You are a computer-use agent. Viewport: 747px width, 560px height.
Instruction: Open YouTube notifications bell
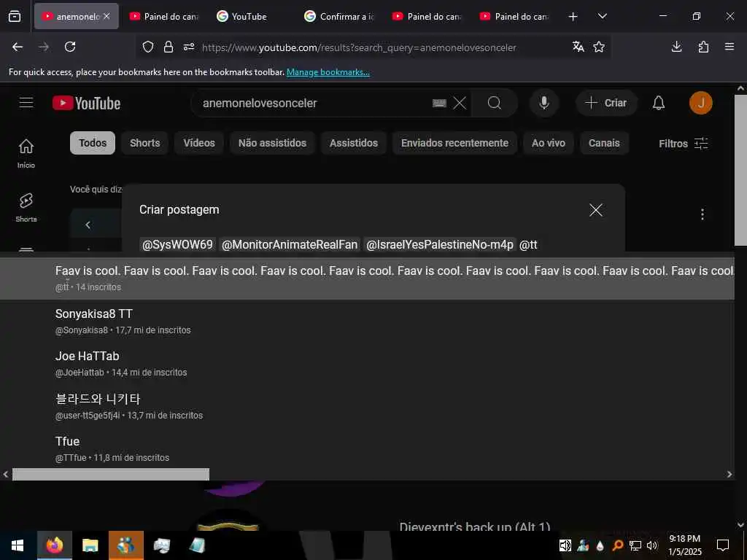659,103
